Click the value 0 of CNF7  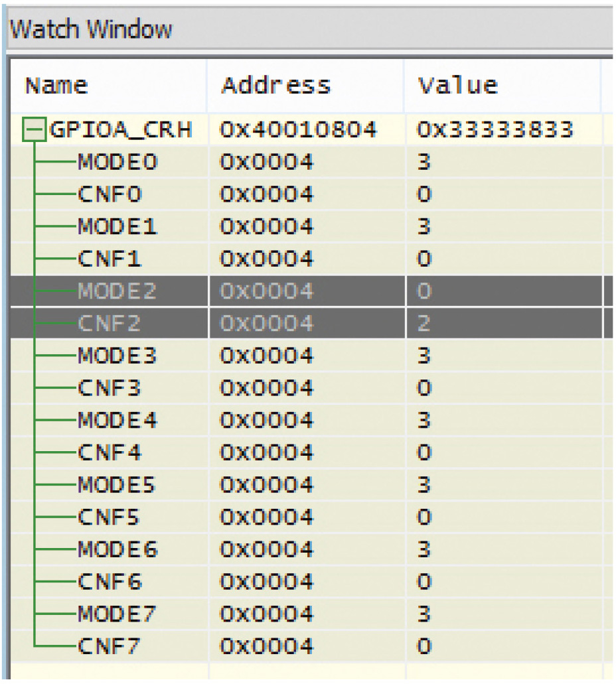[x=424, y=646]
